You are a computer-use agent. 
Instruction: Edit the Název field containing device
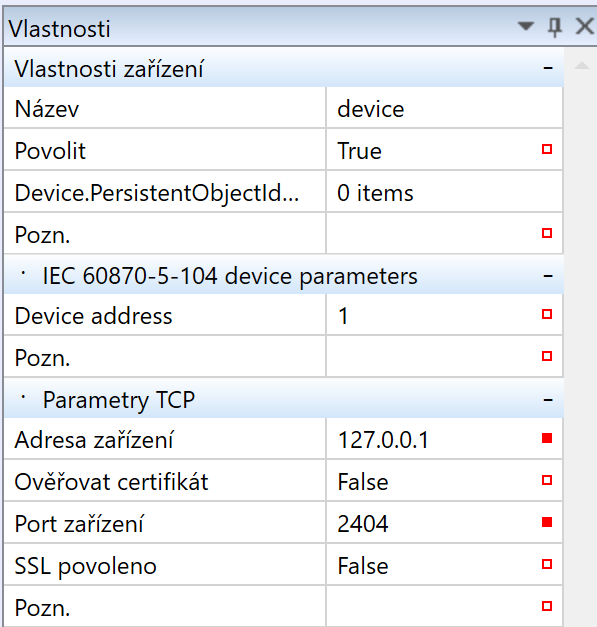tap(444, 109)
